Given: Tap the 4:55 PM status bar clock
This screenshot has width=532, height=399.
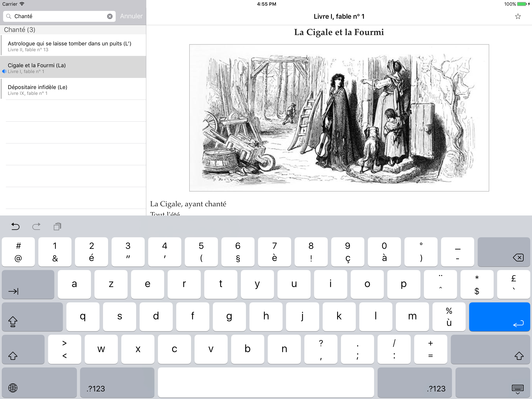Looking at the screenshot, I should (x=266, y=4).
